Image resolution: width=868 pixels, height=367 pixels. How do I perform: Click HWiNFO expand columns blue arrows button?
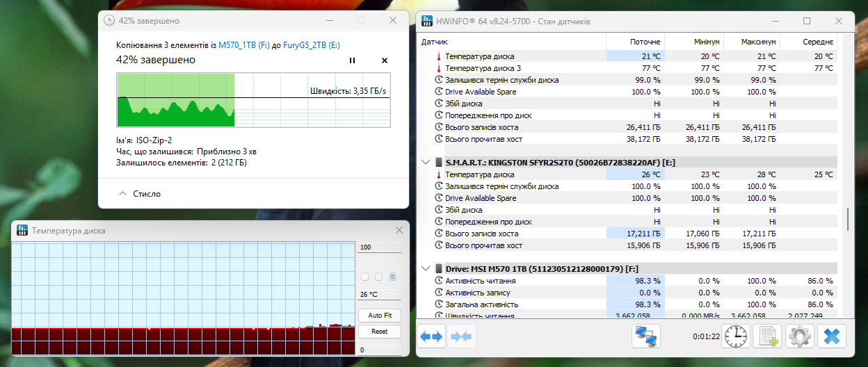point(431,337)
